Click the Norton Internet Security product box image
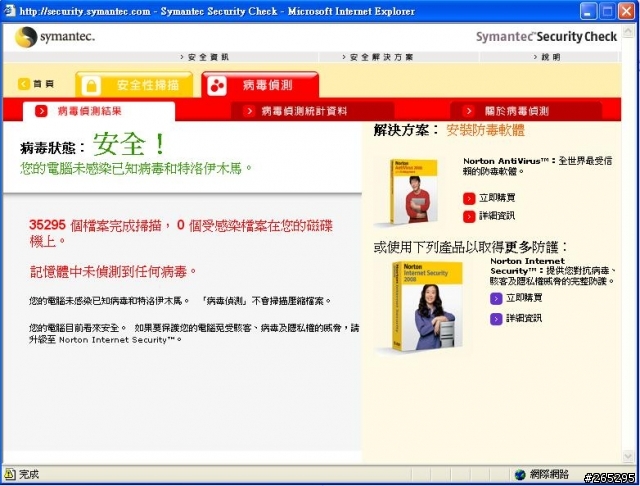640x486 pixels. [x=426, y=307]
